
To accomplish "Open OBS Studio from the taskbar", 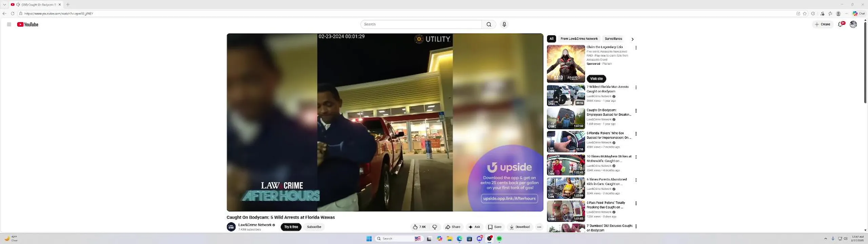I will pyautogui.click(x=489, y=239).
